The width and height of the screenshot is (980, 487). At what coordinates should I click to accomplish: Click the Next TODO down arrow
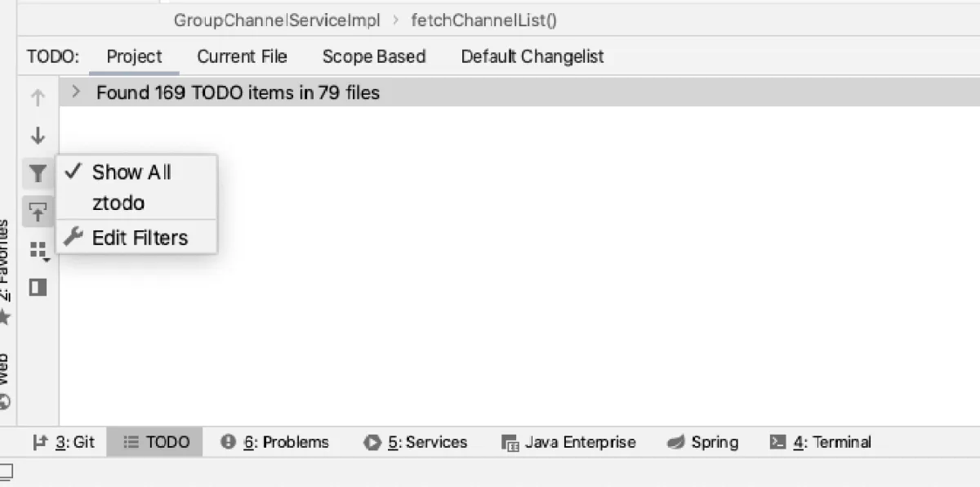point(38,136)
